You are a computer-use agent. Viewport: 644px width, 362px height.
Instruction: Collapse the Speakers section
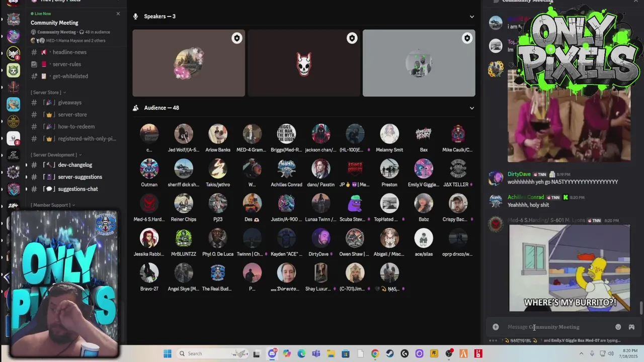pos(471,17)
